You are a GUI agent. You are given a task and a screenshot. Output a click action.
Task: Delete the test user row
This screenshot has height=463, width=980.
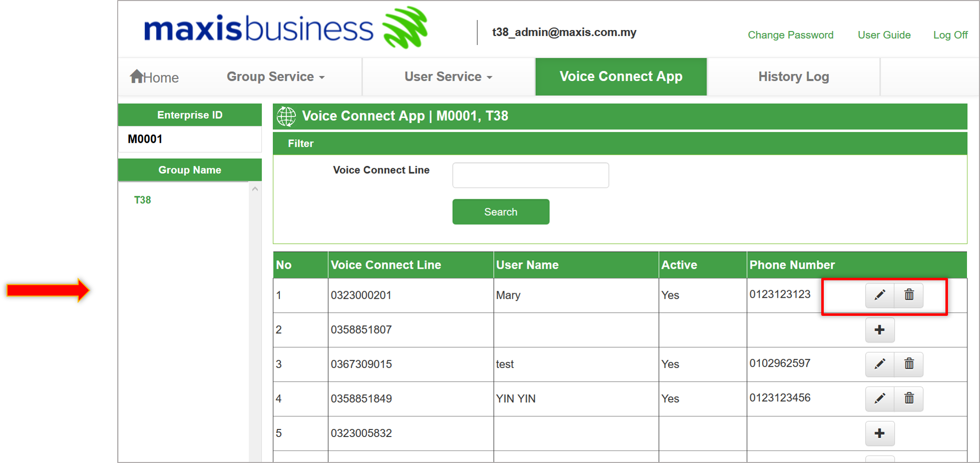[909, 364]
